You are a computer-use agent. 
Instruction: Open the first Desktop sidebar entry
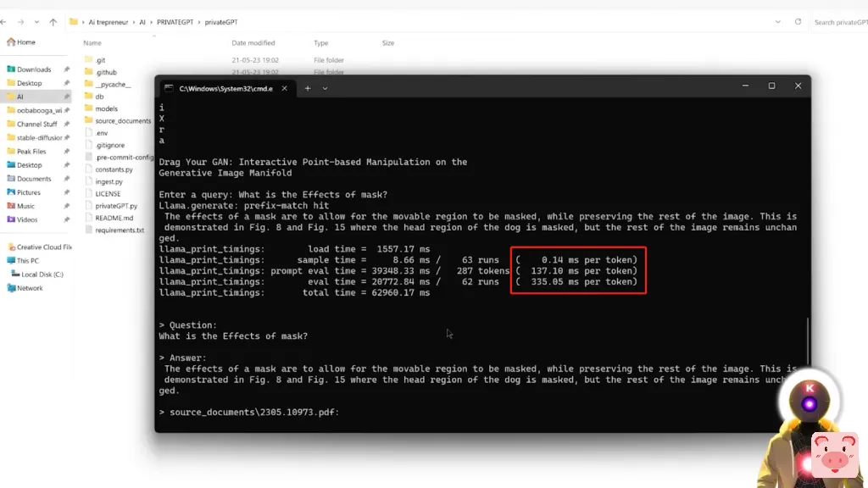[x=30, y=83]
